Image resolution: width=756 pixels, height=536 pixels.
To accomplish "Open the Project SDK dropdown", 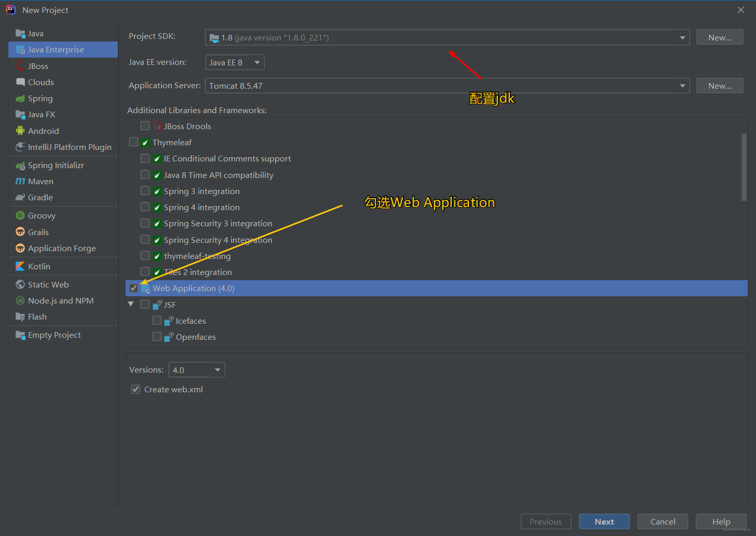I will (447, 37).
